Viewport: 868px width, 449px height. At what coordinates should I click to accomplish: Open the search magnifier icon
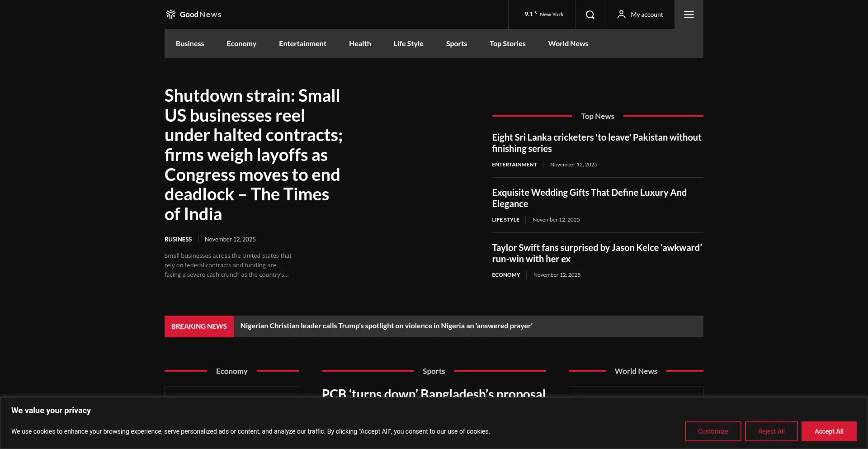pyautogui.click(x=590, y=14)
